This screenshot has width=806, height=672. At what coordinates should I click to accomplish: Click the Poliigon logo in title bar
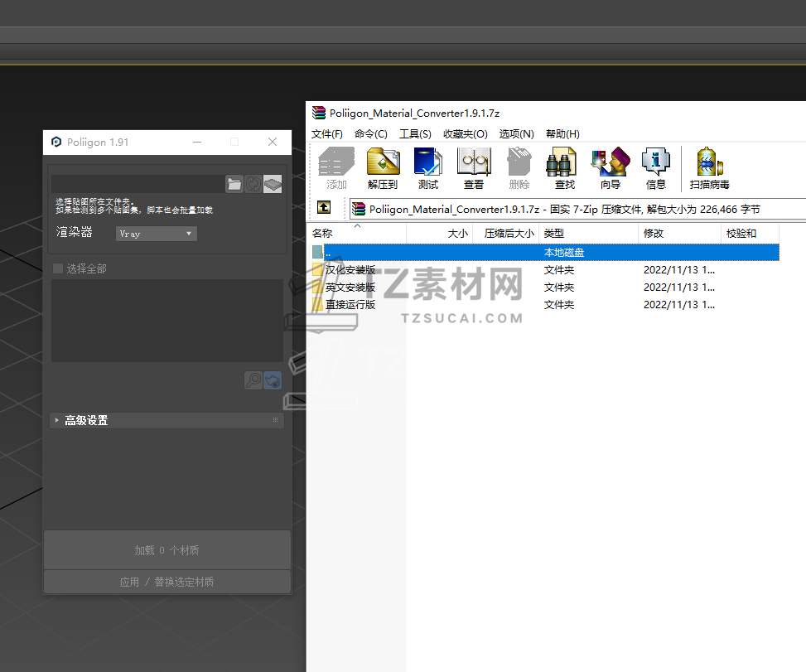tap(56, 142)
